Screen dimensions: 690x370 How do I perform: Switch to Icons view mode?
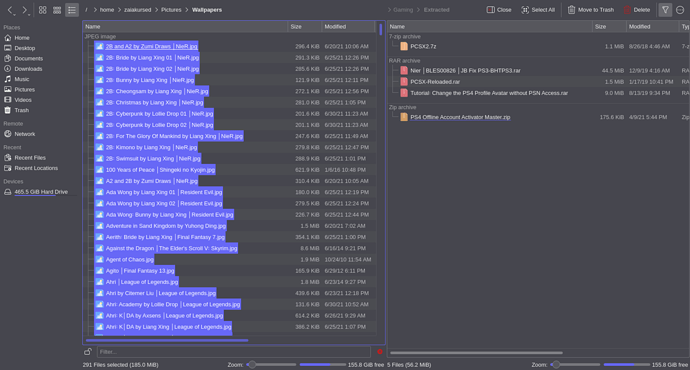tap(43, 10)
